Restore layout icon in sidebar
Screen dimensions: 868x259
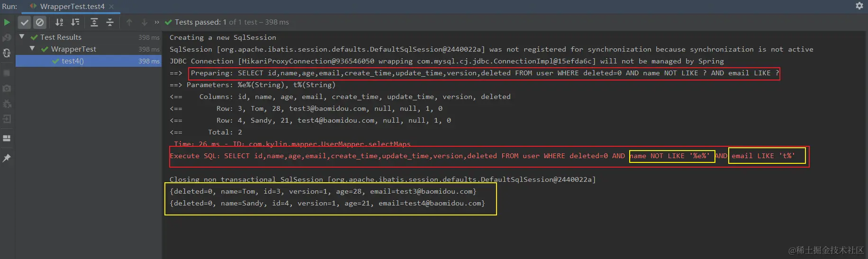(x=7, y=138)
